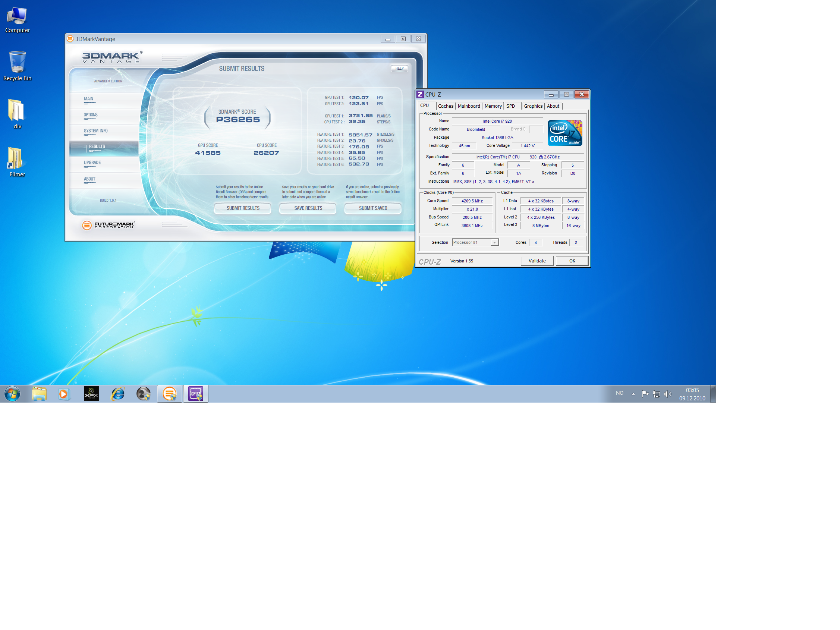Viewport: 840px width, 630px height.
Task: Switch to Memory tab in CPU-Z
Action: 493,106
